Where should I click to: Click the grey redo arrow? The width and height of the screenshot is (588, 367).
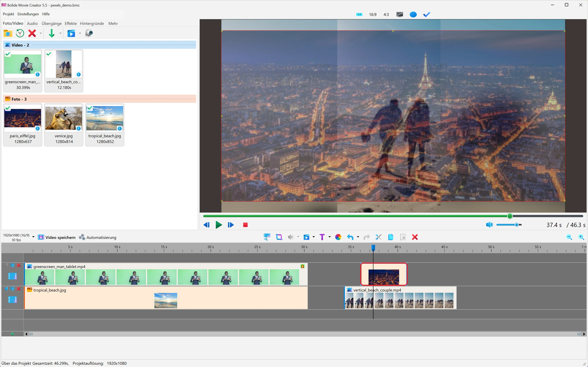point(366,237)
